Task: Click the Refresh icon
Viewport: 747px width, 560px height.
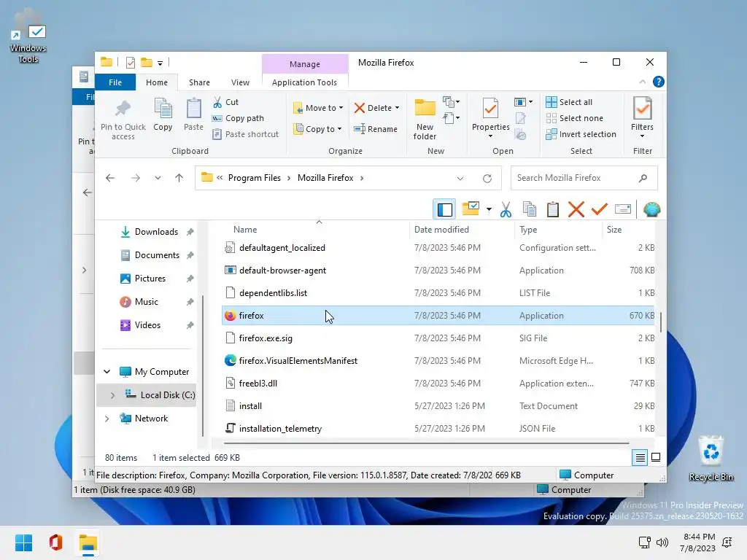Action: (x=487, y=178)
